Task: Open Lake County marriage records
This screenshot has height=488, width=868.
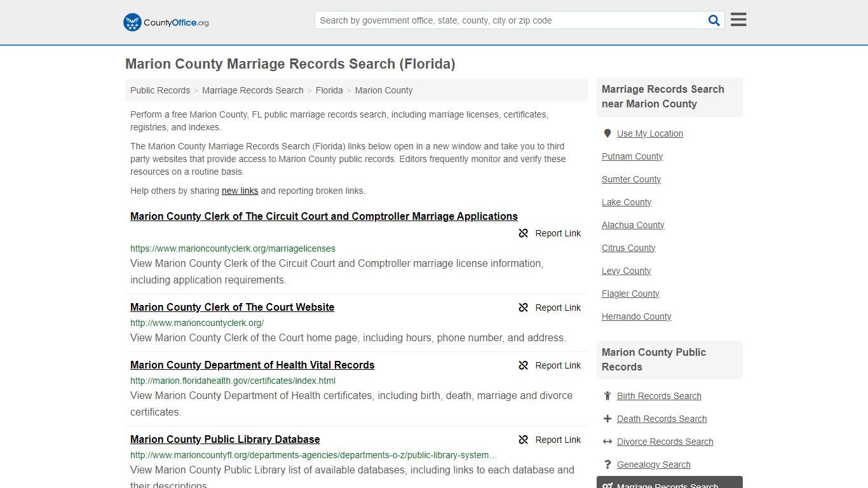Action: coord(627,202)
